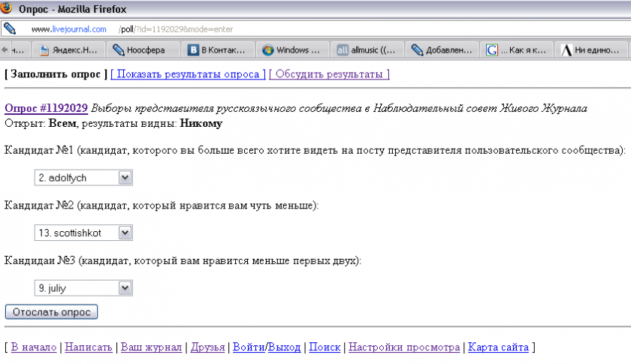Open the allmusic tab
This screenshot has height=364, width=631.
pyautogui.click(x=367, y=50)
